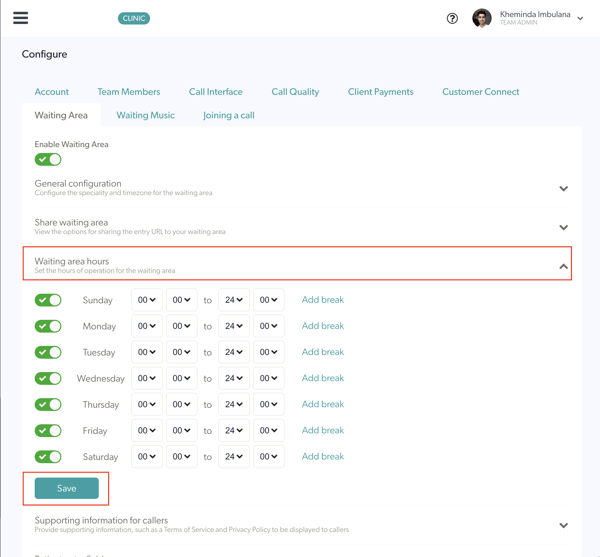The width and height of the screenshot is (600, 557).
Task: Toggle Wednesday waiting area hours off
Action: pyautogui.click(x=48, y=378)
